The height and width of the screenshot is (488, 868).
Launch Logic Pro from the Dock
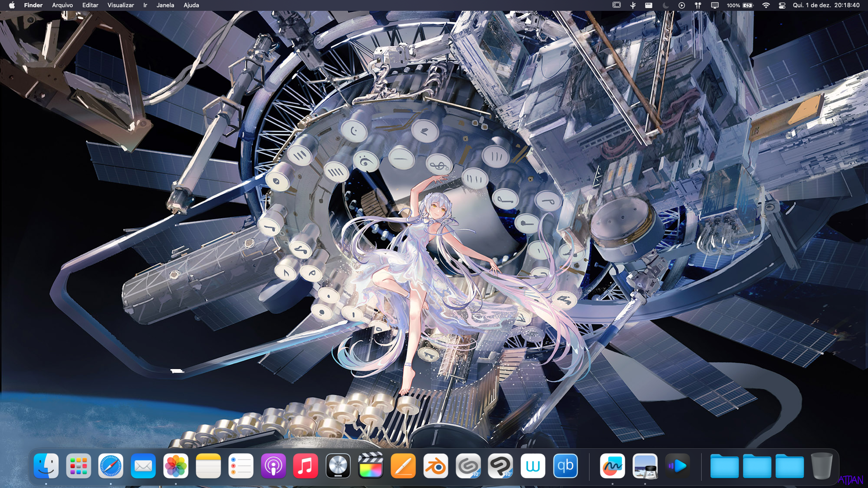click(338, 466)
